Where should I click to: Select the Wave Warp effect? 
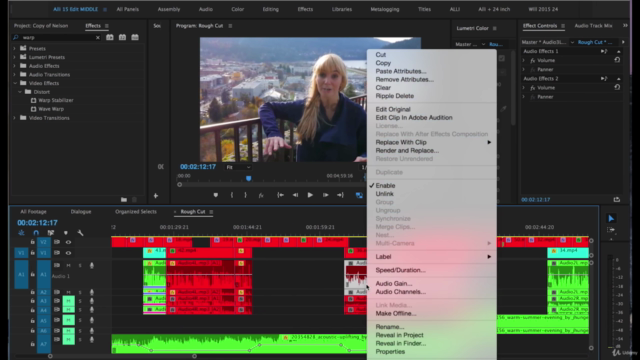51,109
